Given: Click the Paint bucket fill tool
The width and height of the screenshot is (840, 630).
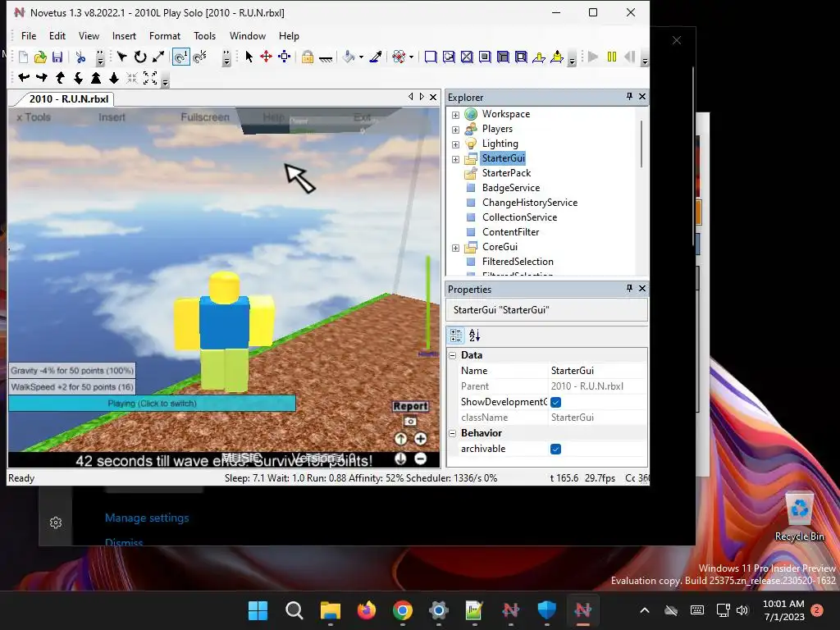Looking at the screenshot, I should 349,57.
